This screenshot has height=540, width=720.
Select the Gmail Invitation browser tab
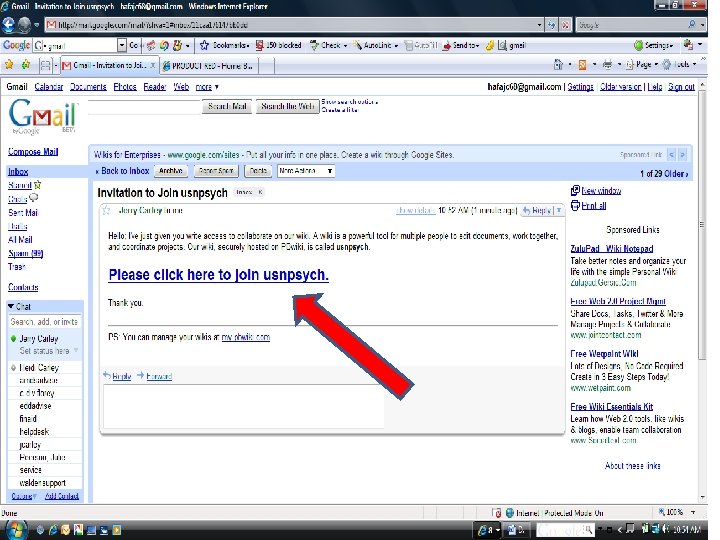(x=110, y=66)
